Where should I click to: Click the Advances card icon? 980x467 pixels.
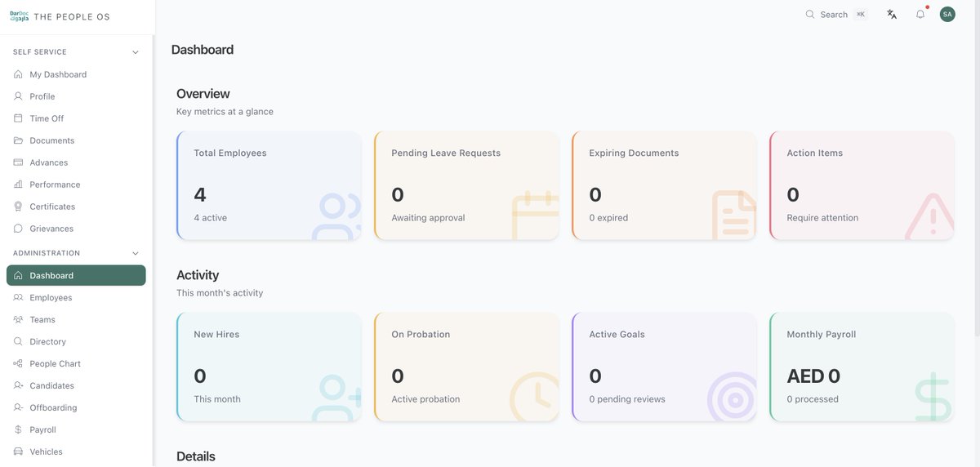click(x=18, y=162)
